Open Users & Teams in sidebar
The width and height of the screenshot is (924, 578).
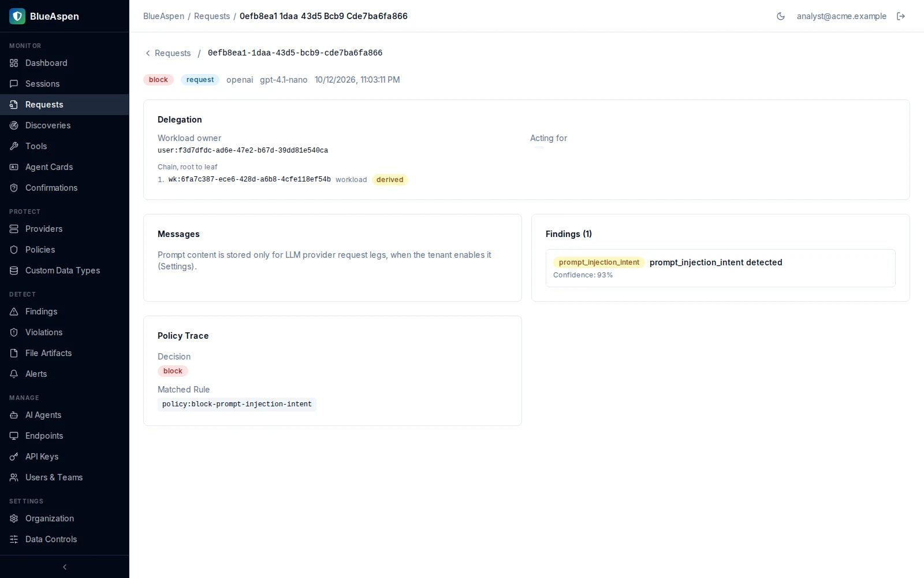click(65, 477)
